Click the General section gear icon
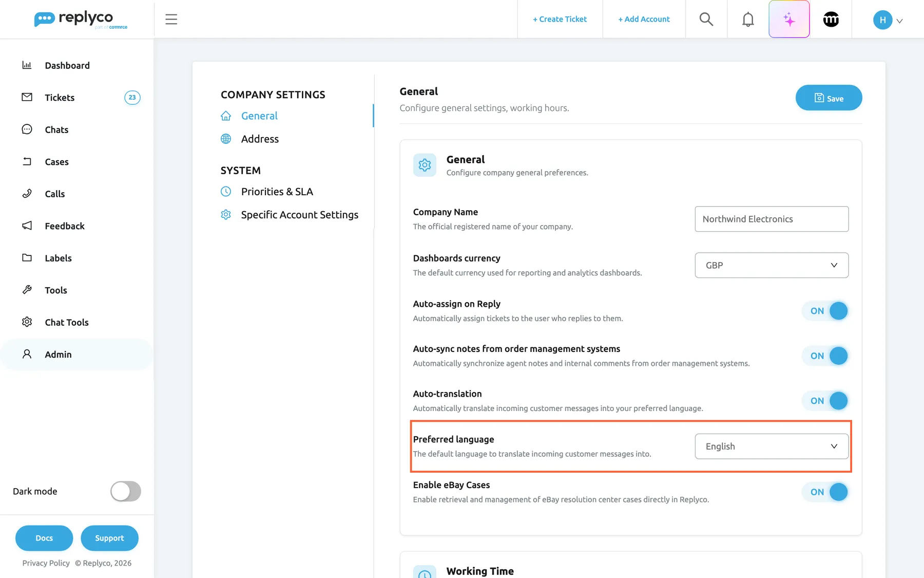The height and width of the screenshot is (578, 924). (x=425, y=165)
